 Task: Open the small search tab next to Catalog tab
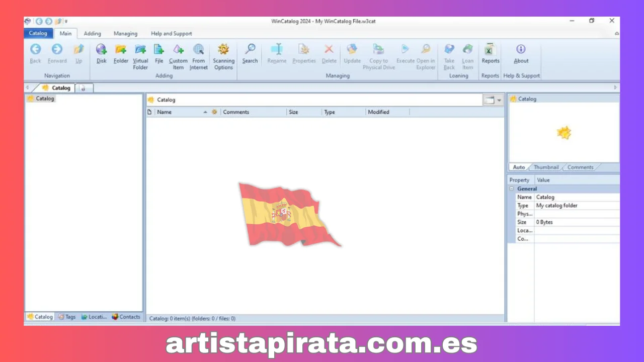(84, 88)
